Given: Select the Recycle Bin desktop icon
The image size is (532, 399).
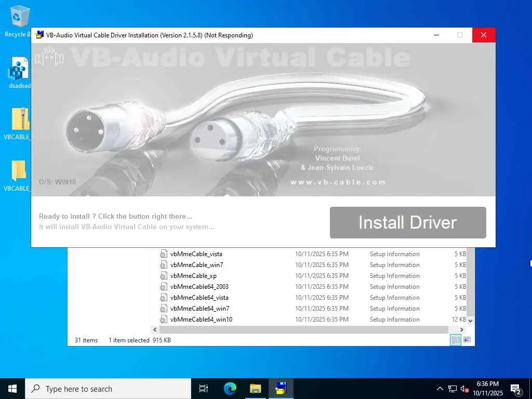Looking at the screenshot, I should [x=18, y=21].
